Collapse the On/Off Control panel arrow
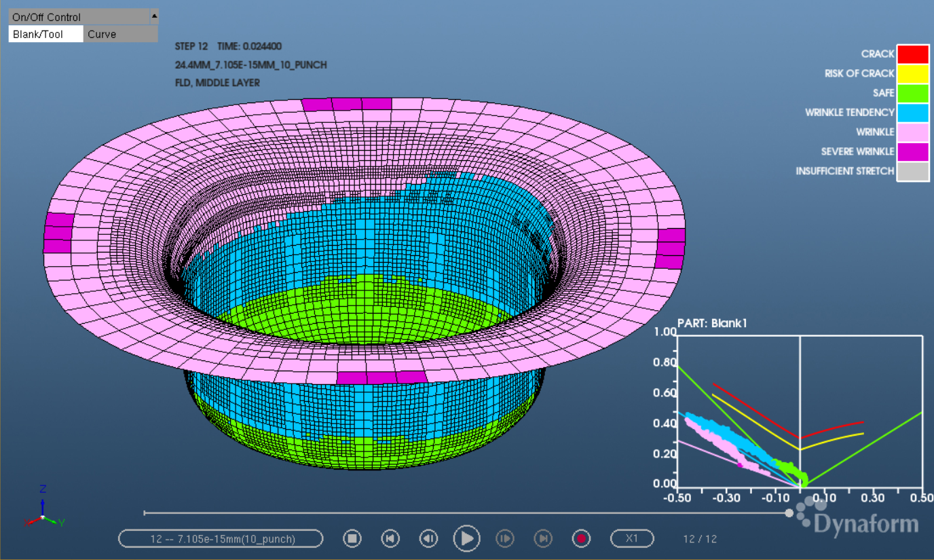The height and width of the screenshot is (560, 934). [154, 16]
